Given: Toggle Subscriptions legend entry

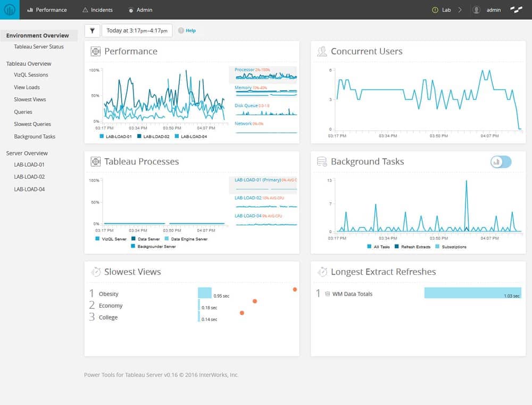Looking at the screenshot, I should (x=451, y=247).
